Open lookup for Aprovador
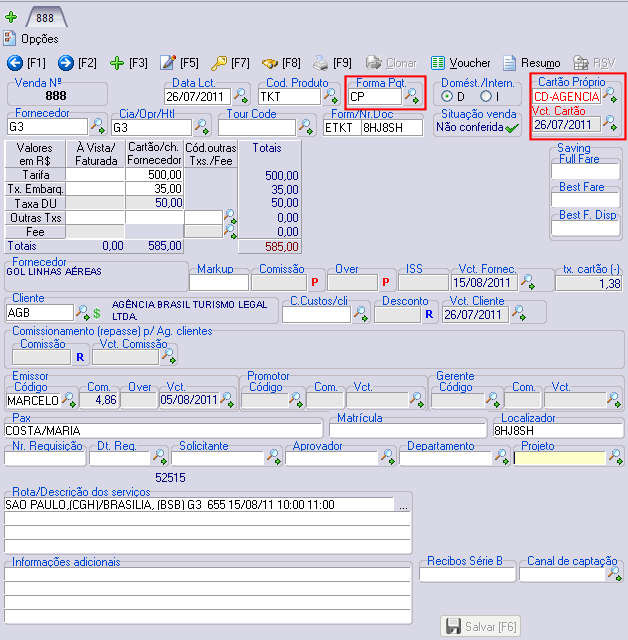Image resolution: width=628 pixels, height=640 pixels. click(x=388, y=457)
